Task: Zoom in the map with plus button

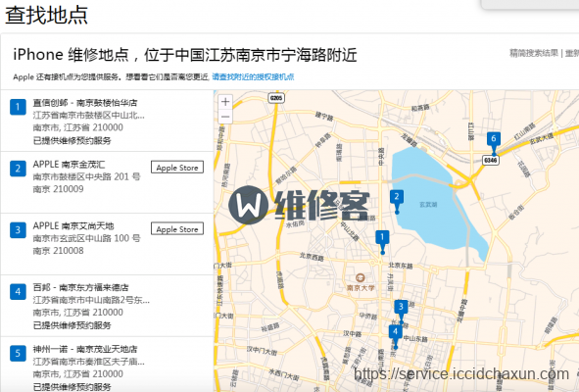Action: (225, 102)
